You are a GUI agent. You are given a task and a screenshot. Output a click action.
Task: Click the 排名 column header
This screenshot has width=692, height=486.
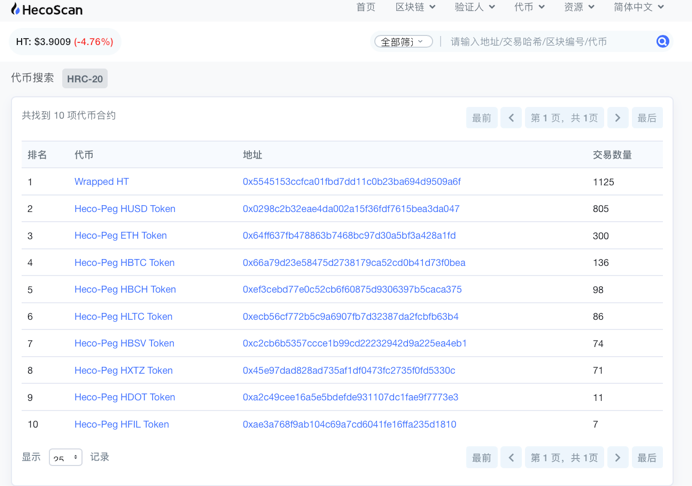tap(37, 154)
